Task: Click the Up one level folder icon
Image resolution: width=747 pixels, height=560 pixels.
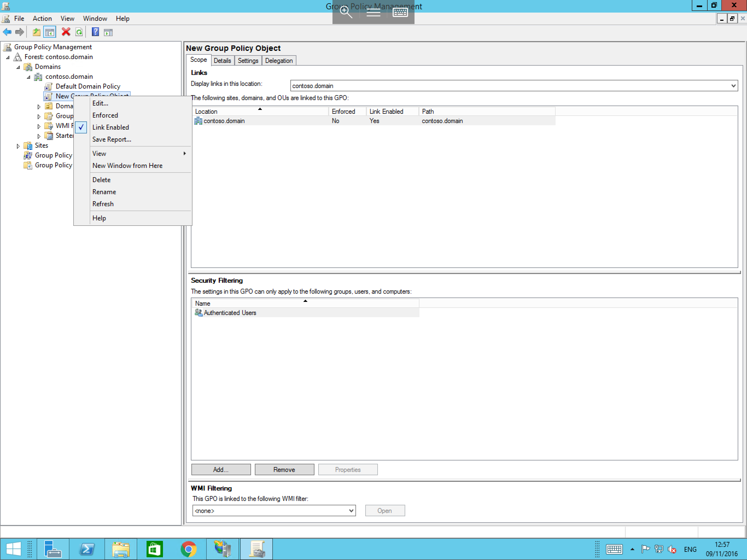Action: point(36,32)
